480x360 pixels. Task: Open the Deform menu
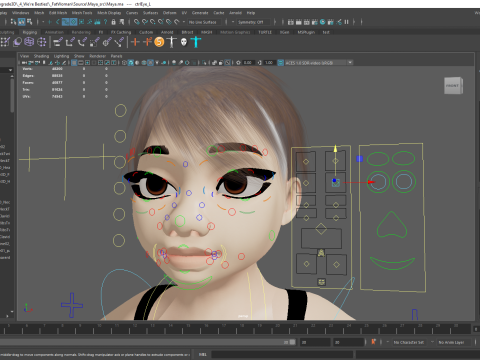tap(169, 13)
